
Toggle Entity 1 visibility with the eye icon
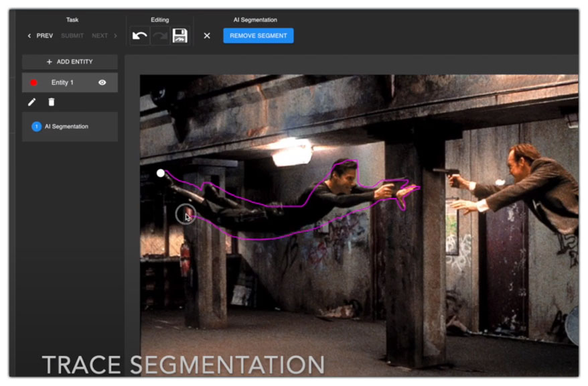(x=102, y=82)
